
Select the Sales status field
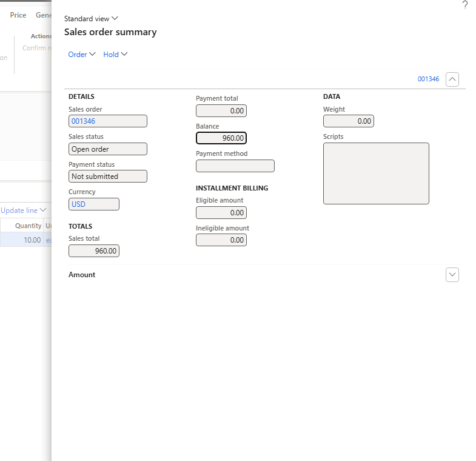[x=108, y=149]
